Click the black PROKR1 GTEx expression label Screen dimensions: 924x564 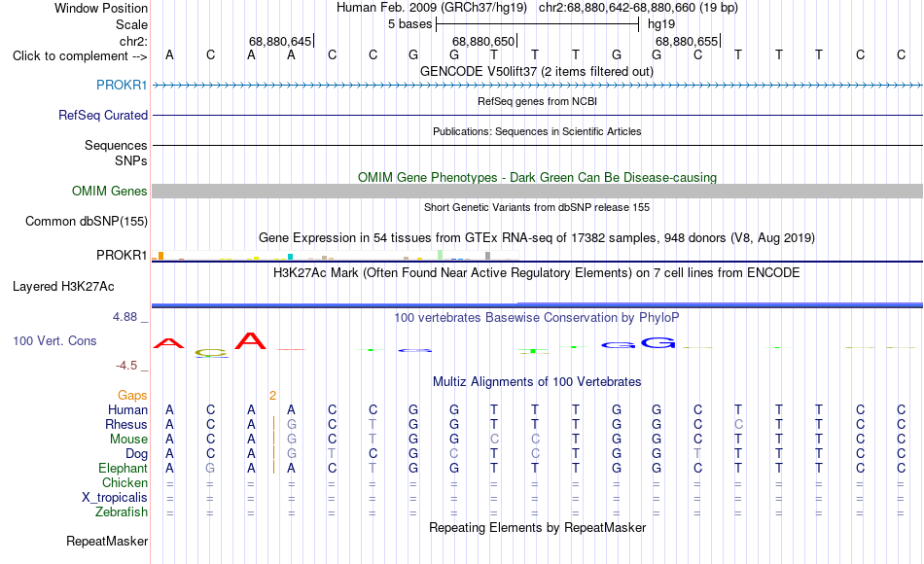point(122,255)
